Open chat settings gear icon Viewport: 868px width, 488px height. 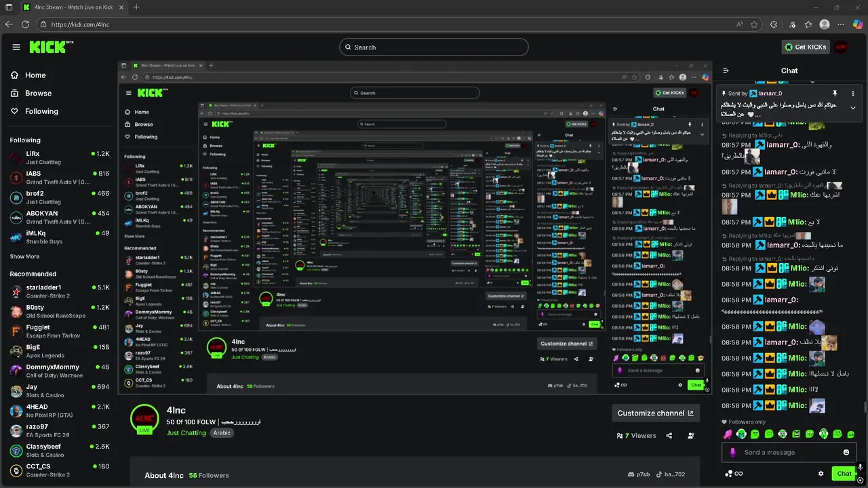(x=821, y=474)
